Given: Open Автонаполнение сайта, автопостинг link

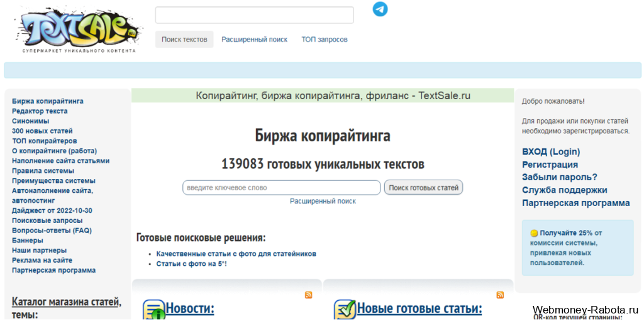Looking at the screenshot, I should [53, 195].
